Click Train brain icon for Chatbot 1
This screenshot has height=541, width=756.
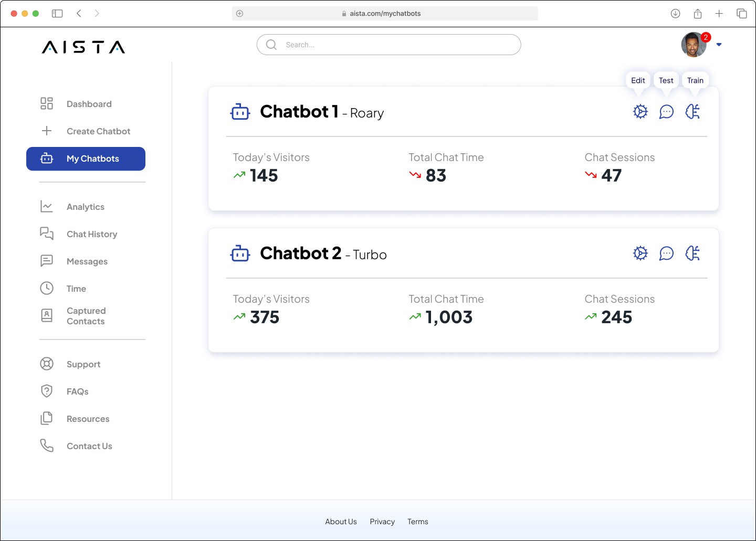[692, 112]
